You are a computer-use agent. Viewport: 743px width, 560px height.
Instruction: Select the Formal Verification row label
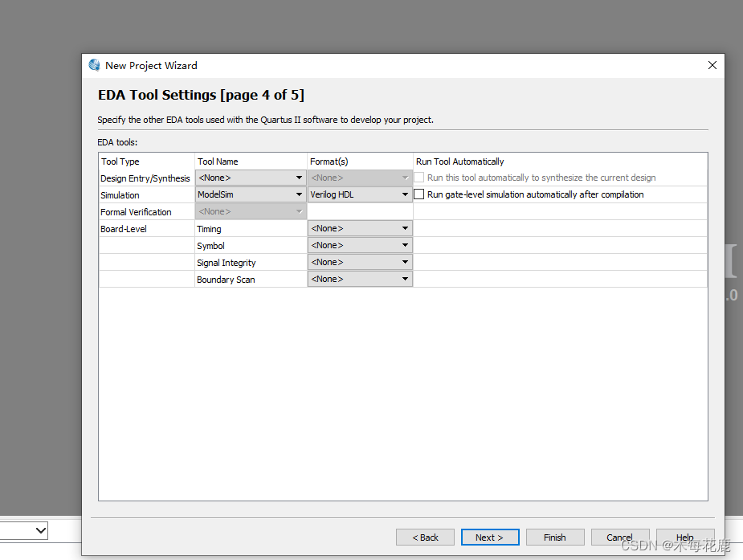pos(136,212)
